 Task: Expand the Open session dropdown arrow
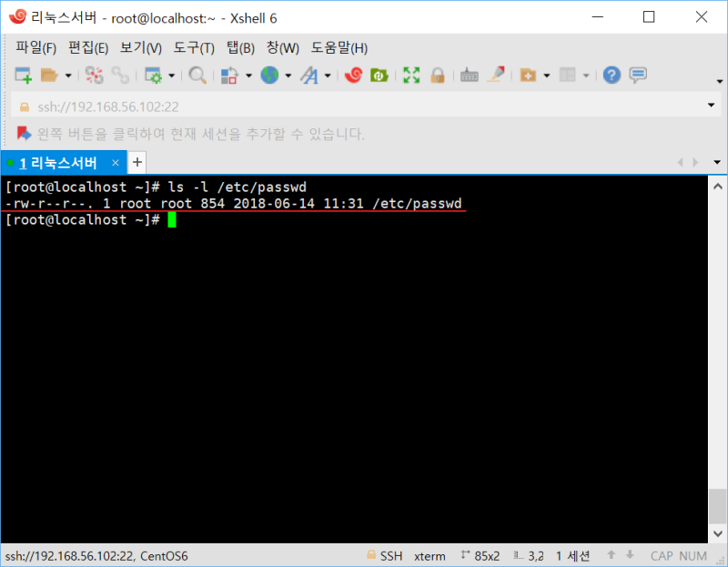click(68, 76)
